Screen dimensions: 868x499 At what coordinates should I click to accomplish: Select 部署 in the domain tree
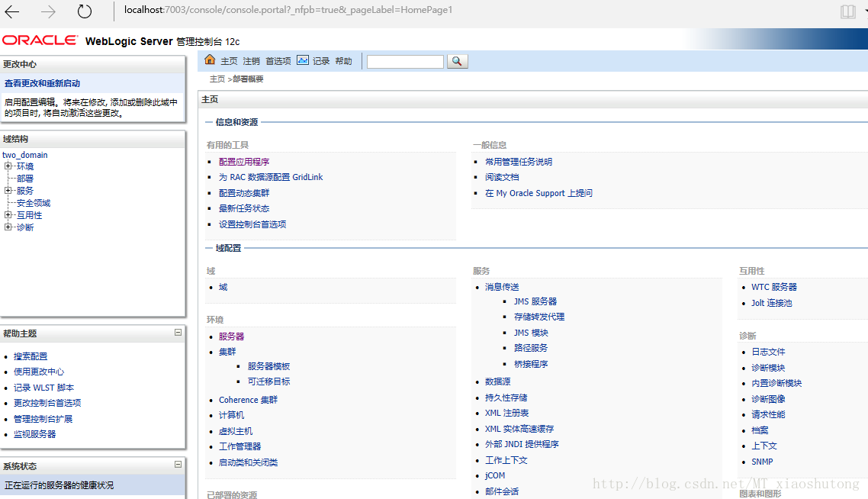[25, 179]
